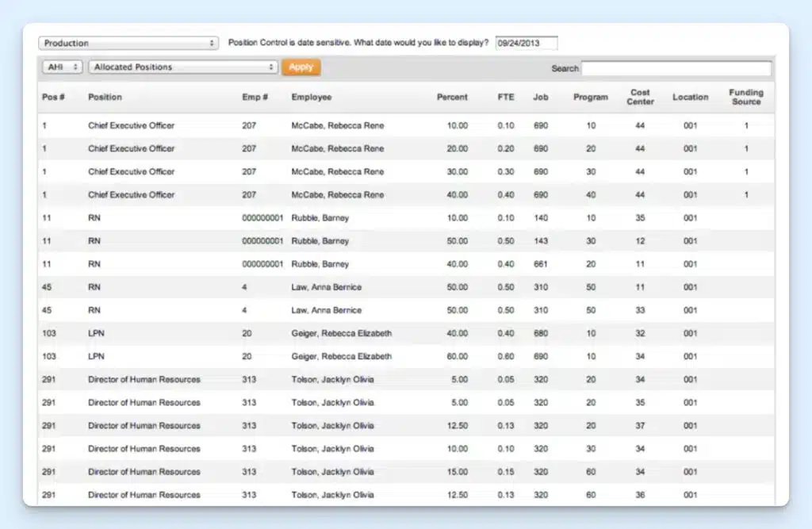Open the AHI company dropdown
The width and height of the screenshot is (812, 529).
coord(62,67)
